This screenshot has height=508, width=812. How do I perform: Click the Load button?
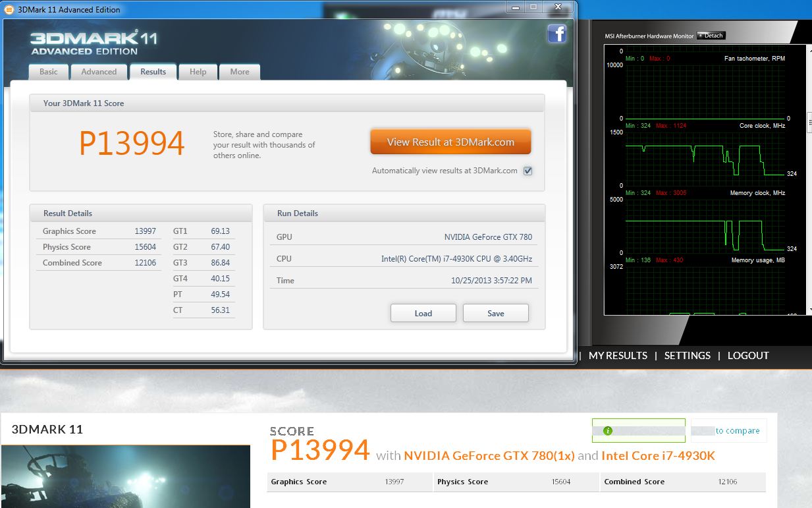pyautogui.click(x=423, y=313)
